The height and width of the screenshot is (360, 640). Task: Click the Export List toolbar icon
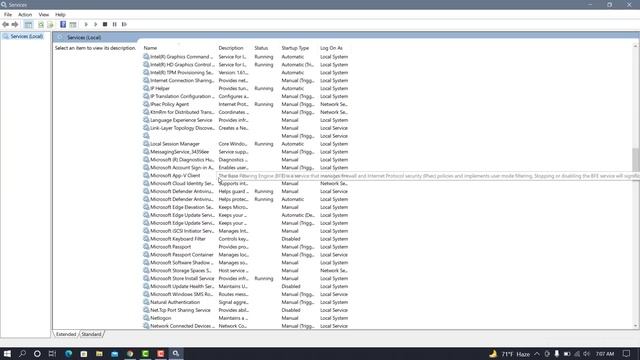tap(50, 24)
